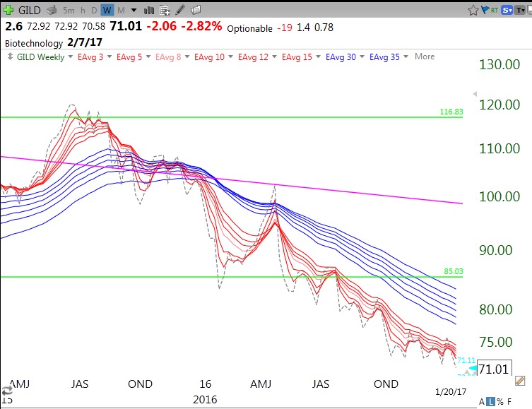Click the notes folder icon in toolbar

[x=196, y=11]
